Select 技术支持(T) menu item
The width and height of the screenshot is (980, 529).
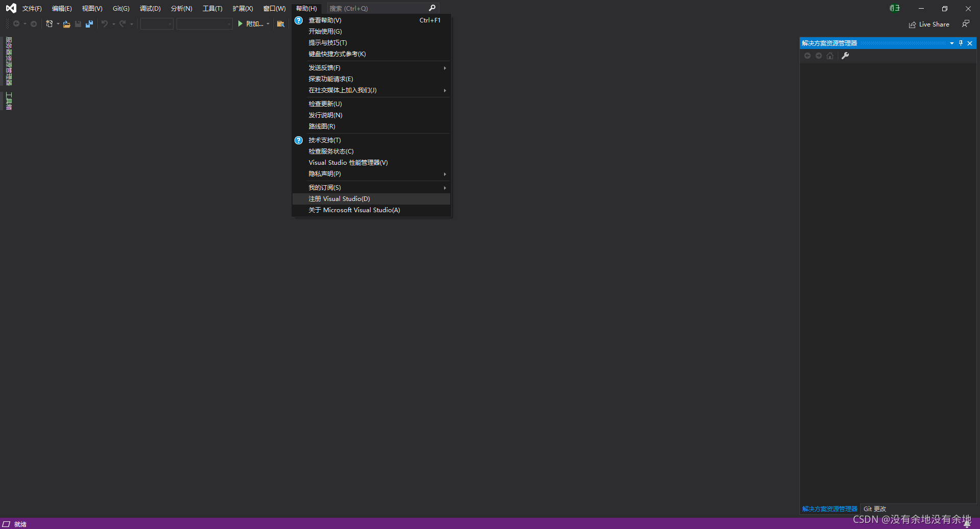[x=371, y=140]
